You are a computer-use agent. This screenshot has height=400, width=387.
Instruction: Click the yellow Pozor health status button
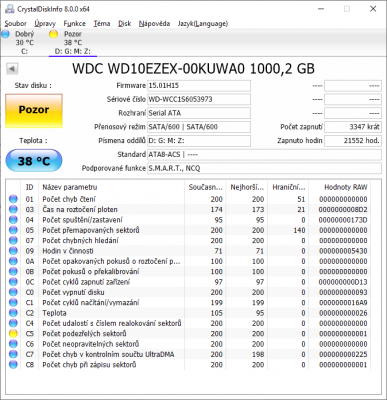[34, 110]
